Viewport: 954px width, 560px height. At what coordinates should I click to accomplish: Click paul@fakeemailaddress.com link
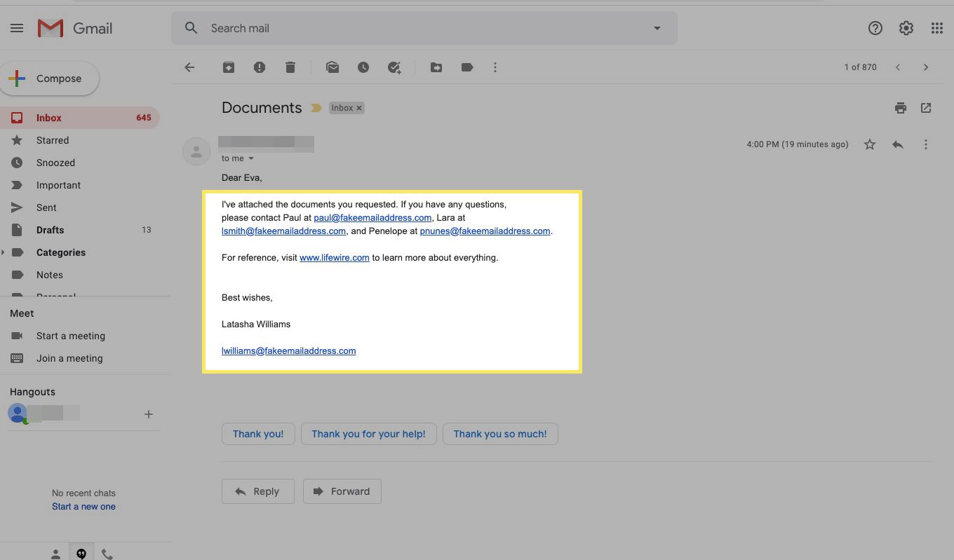coord(372,218)
